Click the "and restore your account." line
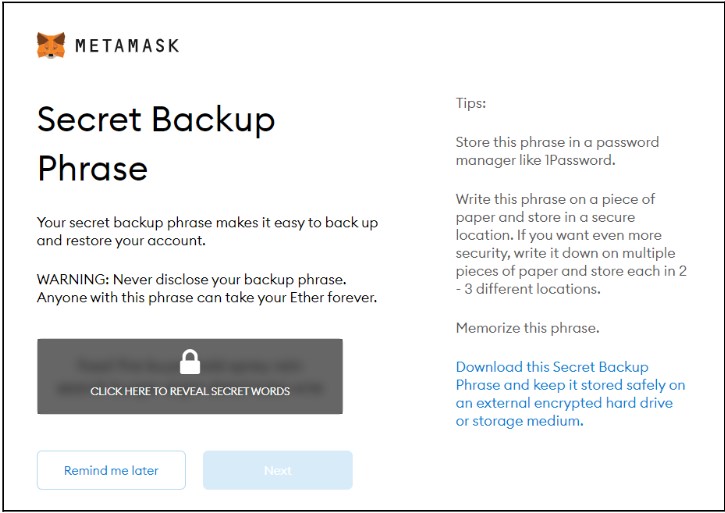This screenshot has width=725, height=513. pos(119,241)
